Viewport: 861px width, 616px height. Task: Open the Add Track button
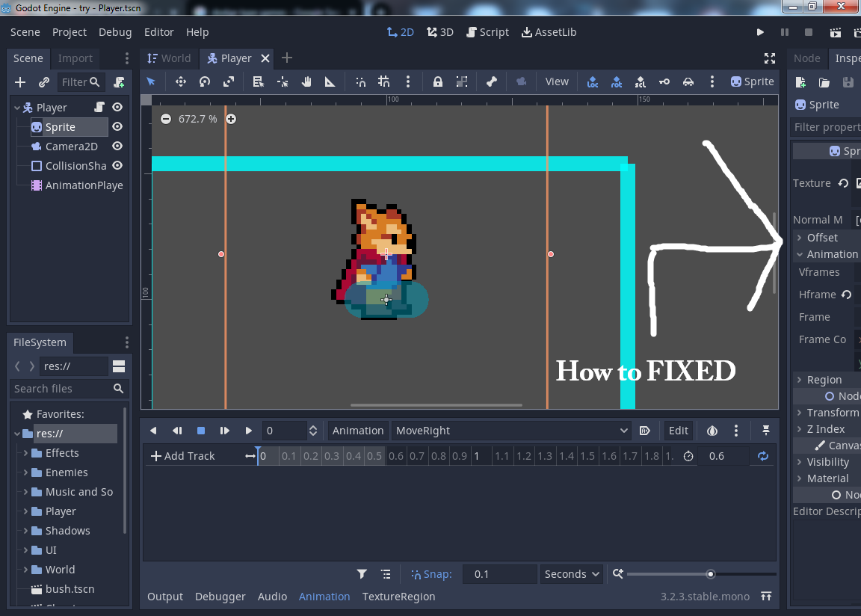tap(182, 456)
